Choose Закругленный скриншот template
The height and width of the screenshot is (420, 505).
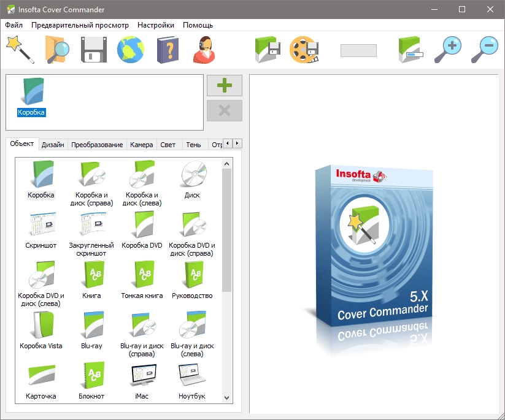click(91, 234)
